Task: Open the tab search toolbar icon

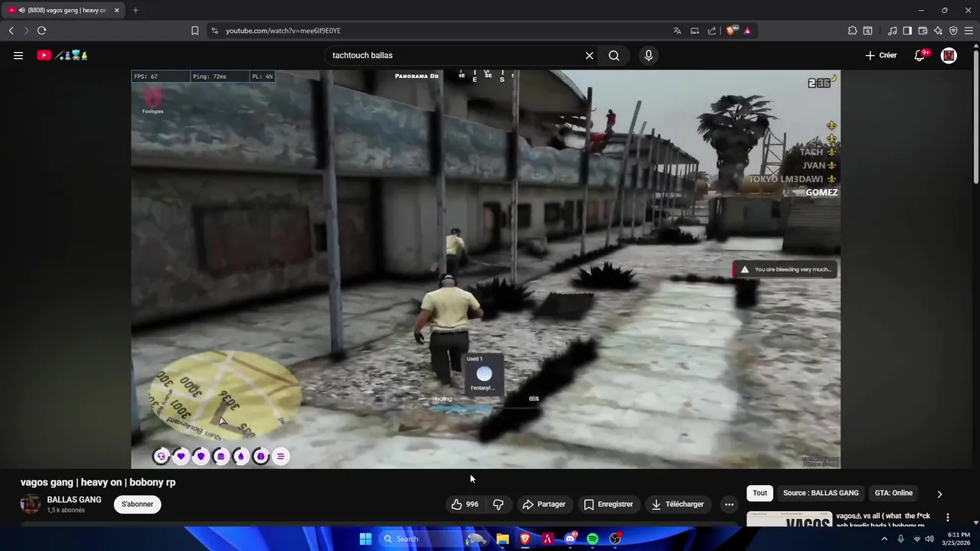Action: (x=867, y=31)
